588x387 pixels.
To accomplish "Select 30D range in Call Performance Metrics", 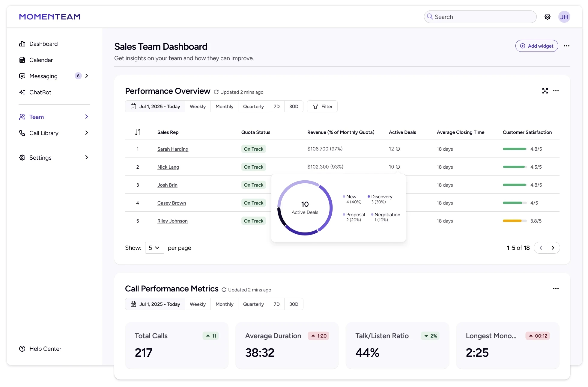I will coord(294,304).
